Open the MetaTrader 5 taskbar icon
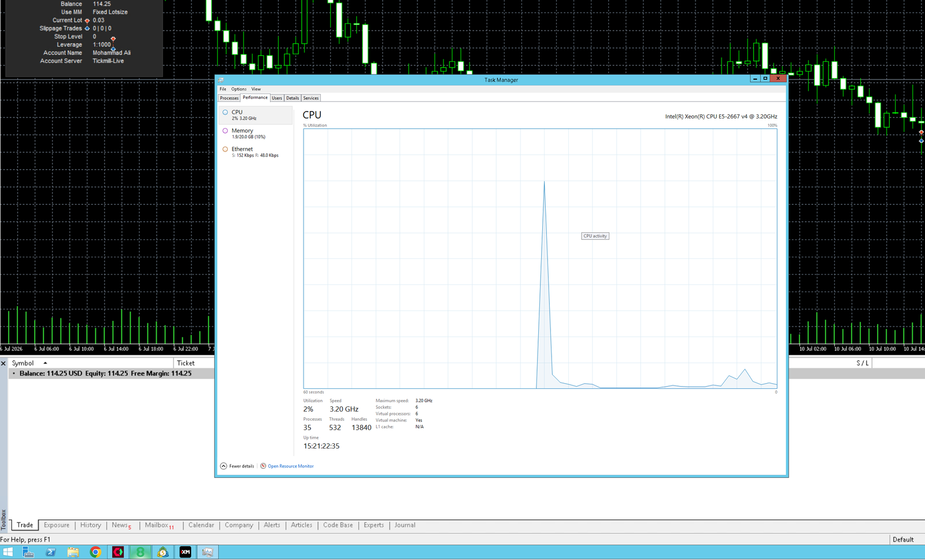 click(162, 552)
